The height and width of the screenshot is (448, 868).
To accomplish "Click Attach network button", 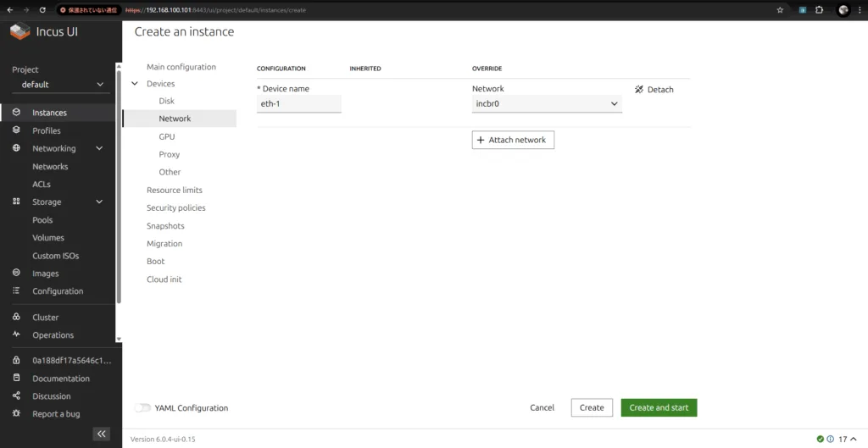I will (x=513, y=140).
